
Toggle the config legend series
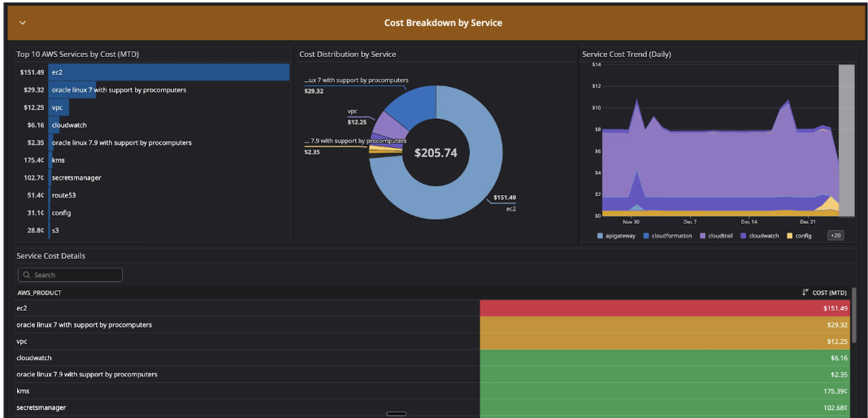[800, 236]
